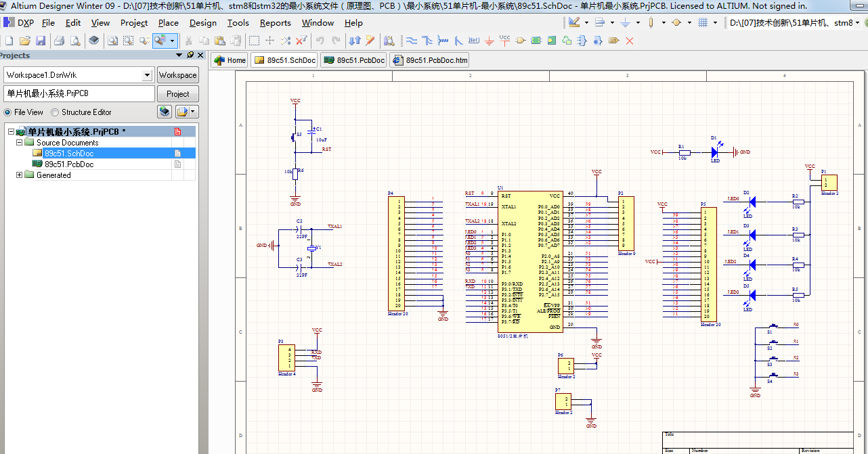
Task: Click the Project button
Action: click(x=178, y=93)
